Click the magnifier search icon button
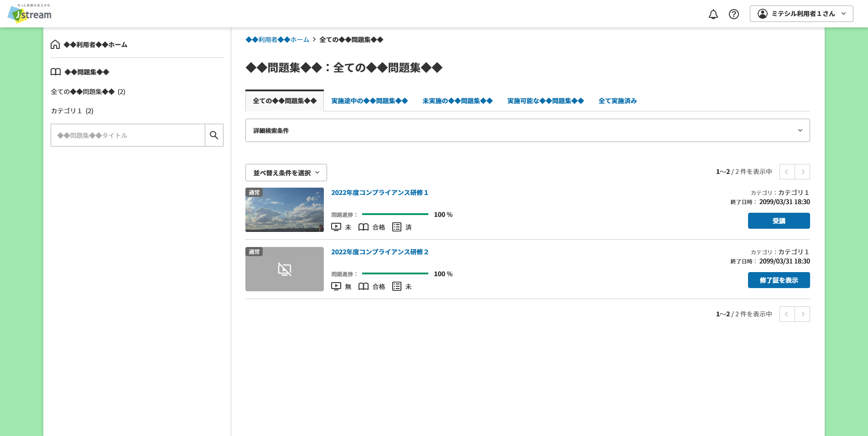 click(x=214, y=135)
